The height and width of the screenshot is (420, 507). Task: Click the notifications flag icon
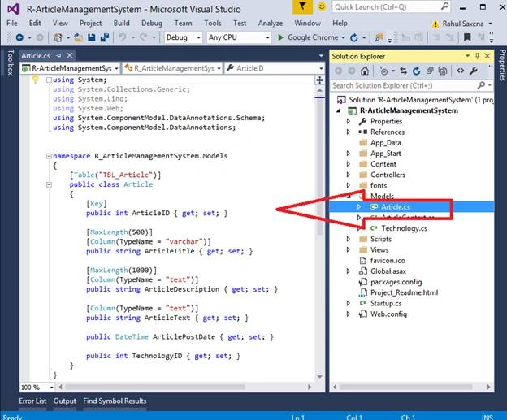click(302, 6)
